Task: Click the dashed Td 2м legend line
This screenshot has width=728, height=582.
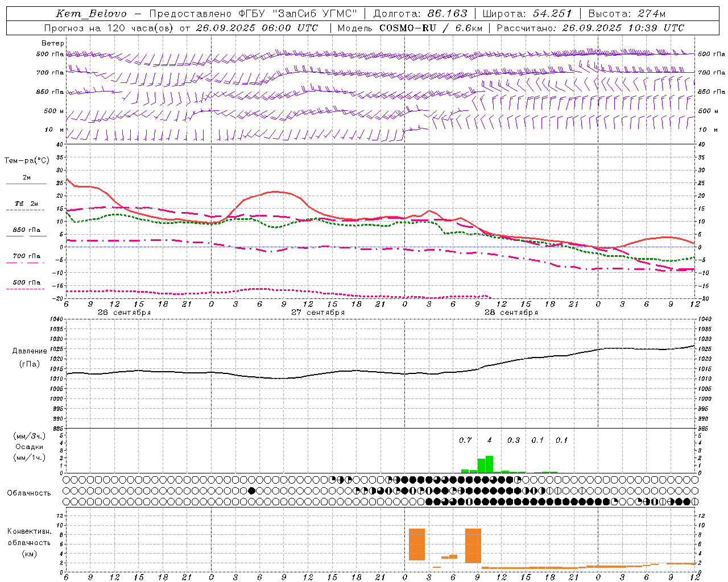Action: 25,210
